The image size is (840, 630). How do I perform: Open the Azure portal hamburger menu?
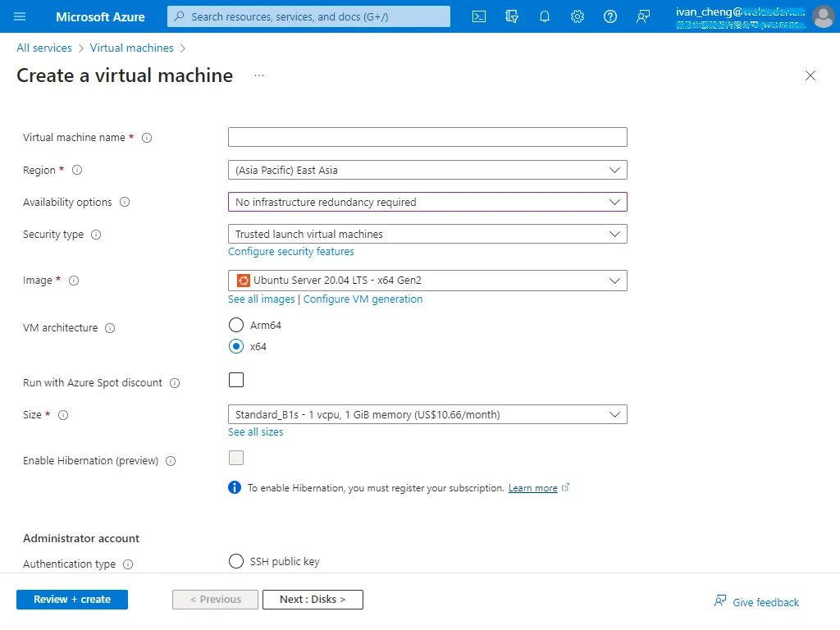pos(20,16)
